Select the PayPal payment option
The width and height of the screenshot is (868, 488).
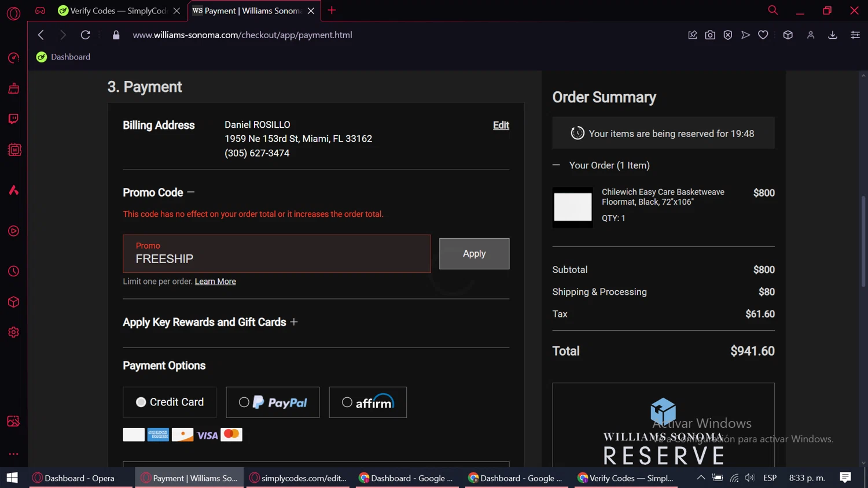point(273,402)
